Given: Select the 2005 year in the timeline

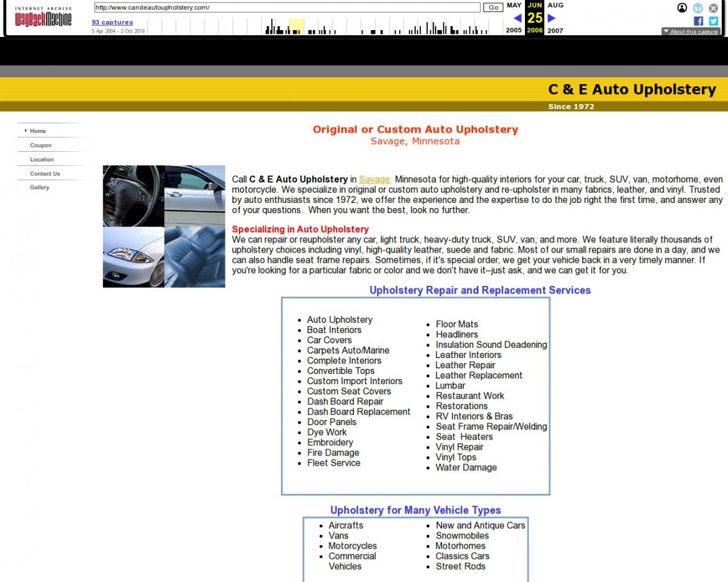Looking at the screenshot, I should (x=513, y=30).
